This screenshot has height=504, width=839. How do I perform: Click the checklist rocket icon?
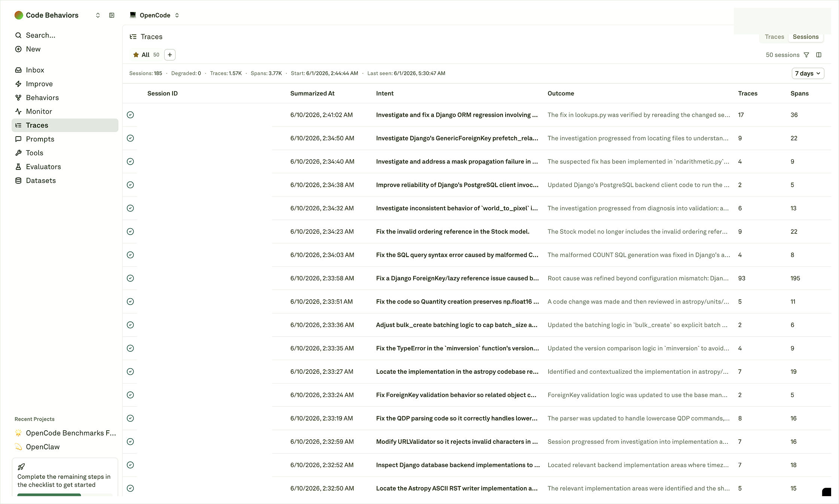click(21, 467)
